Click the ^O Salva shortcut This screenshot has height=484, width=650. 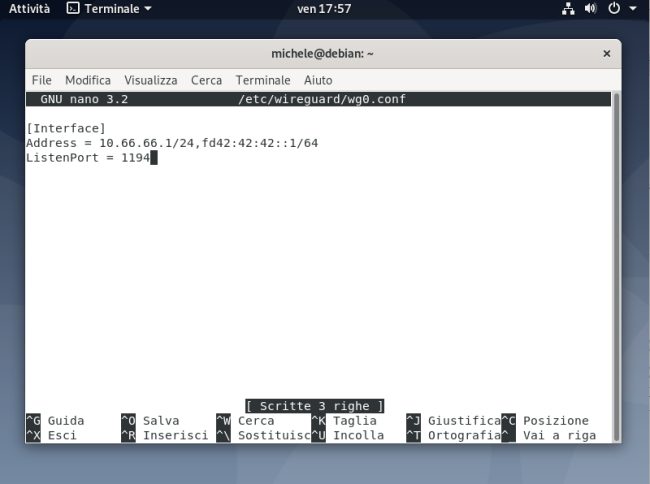click(x=150, y=421)
